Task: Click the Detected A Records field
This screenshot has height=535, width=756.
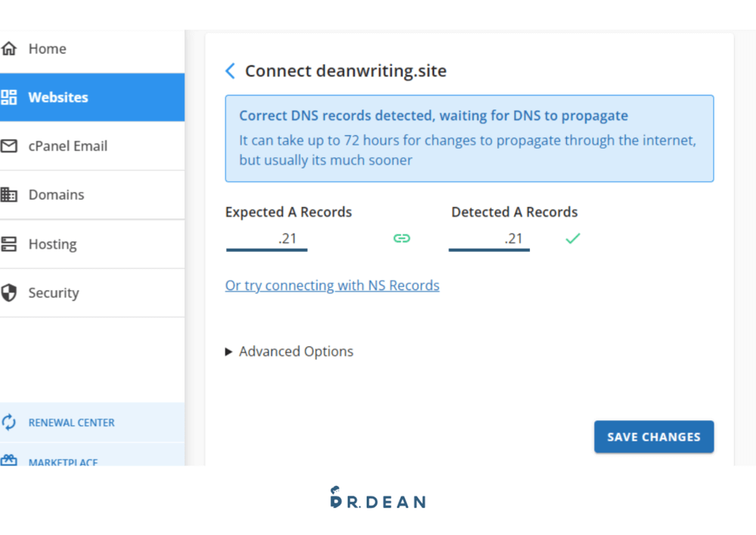Action: point(489,239)
